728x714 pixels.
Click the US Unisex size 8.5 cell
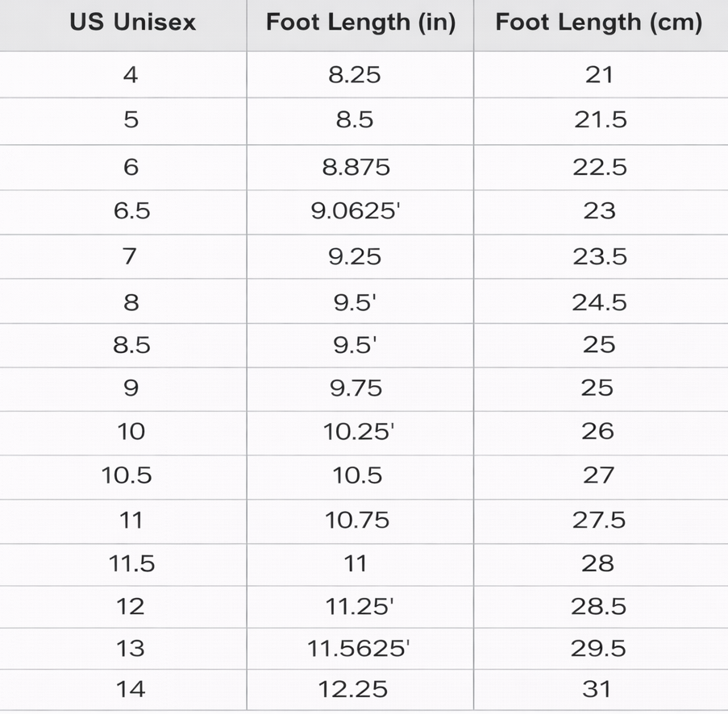coord(131,345)
